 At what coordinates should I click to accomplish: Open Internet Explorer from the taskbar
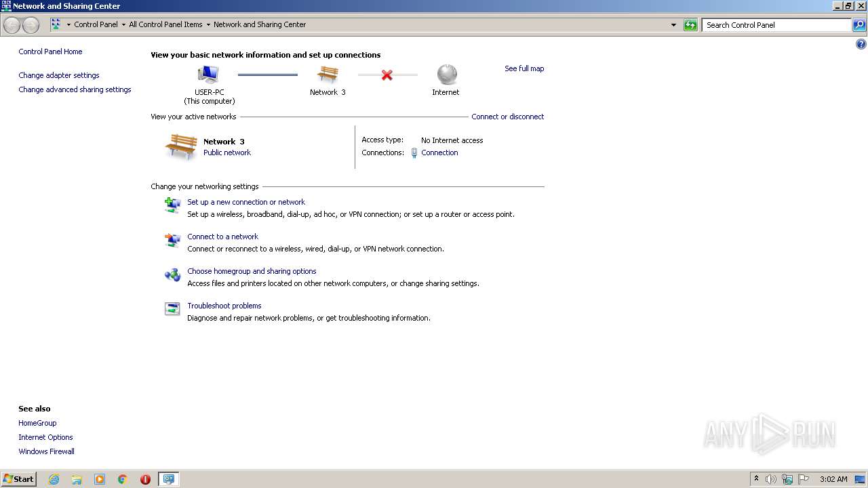(54, 479)
